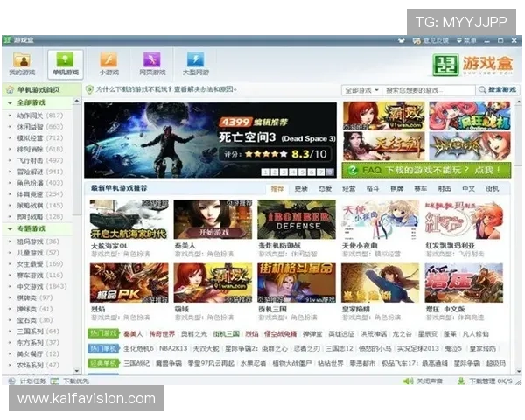Open the 小游戏 flash games icon
Viewport: 525px width, 420px height.
108,64
